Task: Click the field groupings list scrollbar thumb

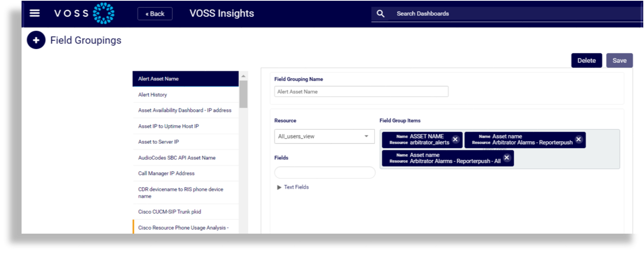Action: tap(244, 94)
